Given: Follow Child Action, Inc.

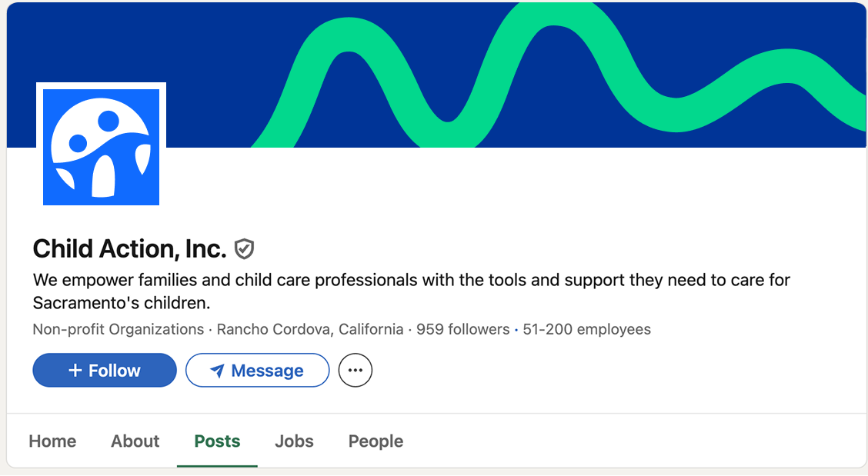Looking at the screenshot, I should coord(105,371).
